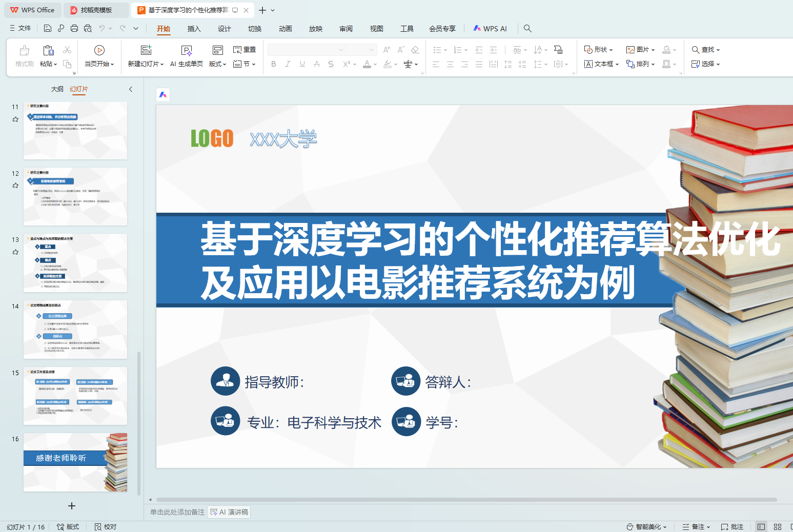Open the Layout (版式) dropdown in ribbon
Viewport: 793px width, 532px height.
217,64
